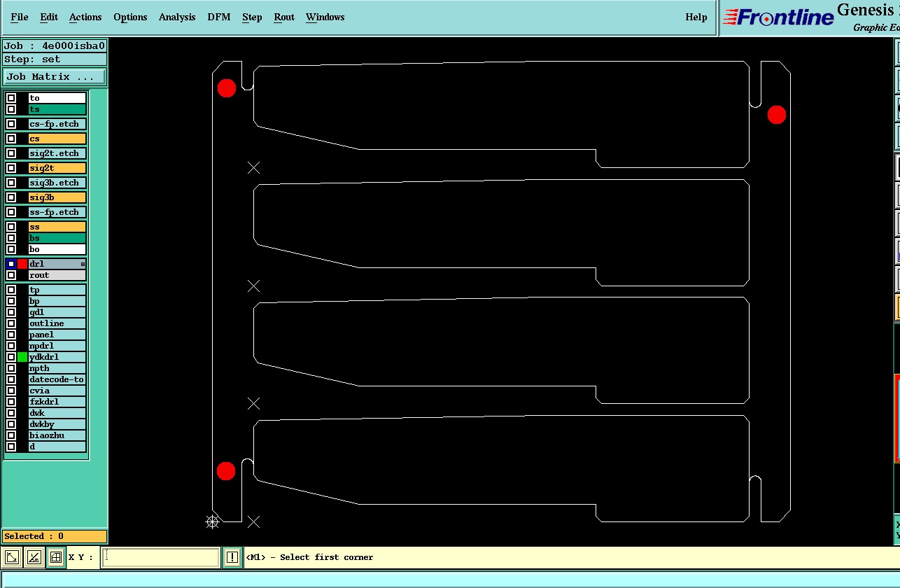The width and height of the screenshot is (900, 588).
Task: Select the bs layer name
Action: (57, 238)
